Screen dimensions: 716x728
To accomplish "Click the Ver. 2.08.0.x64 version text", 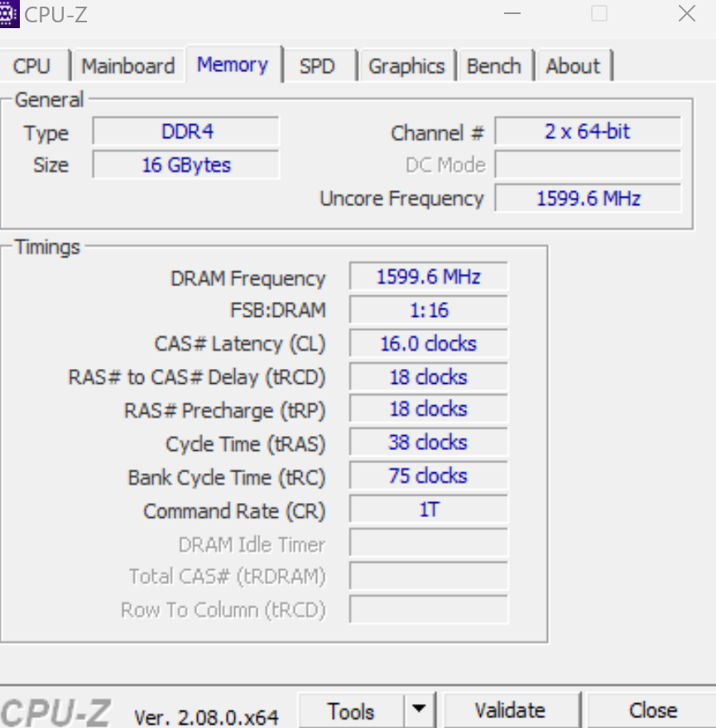I will coord(206,717).
